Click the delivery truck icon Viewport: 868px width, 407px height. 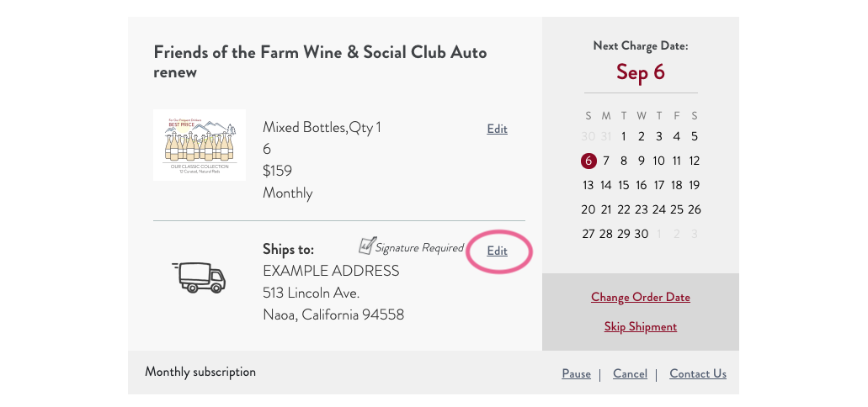(x=199, y=277)
